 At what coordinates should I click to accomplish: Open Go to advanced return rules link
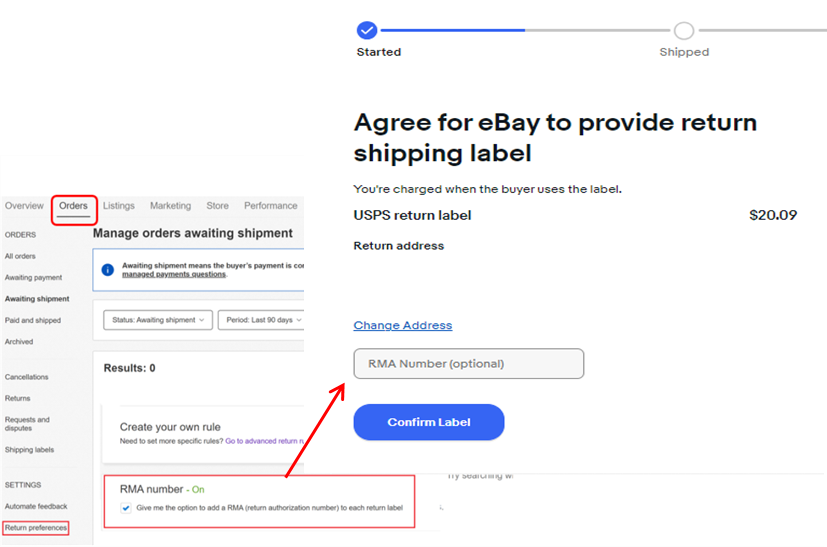click(x=264, y=441)
